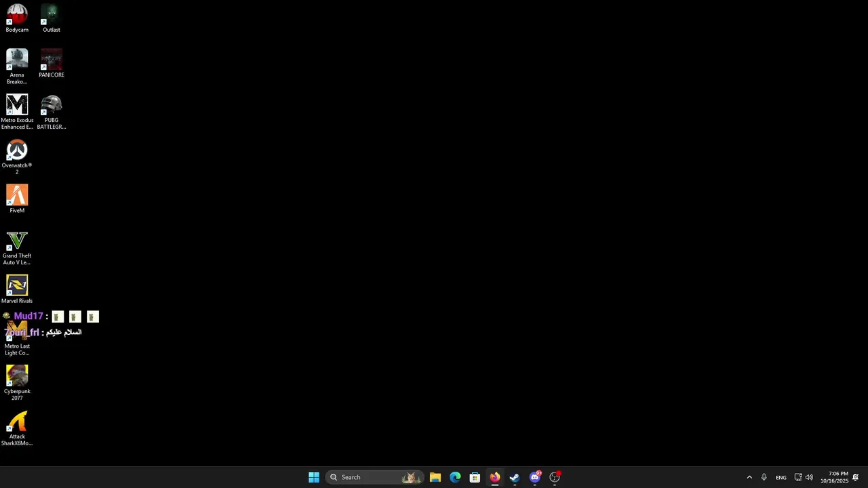This screenshot has height=488, width=868.
Task: Open network settings from the tray
Action: click(798, 477)
